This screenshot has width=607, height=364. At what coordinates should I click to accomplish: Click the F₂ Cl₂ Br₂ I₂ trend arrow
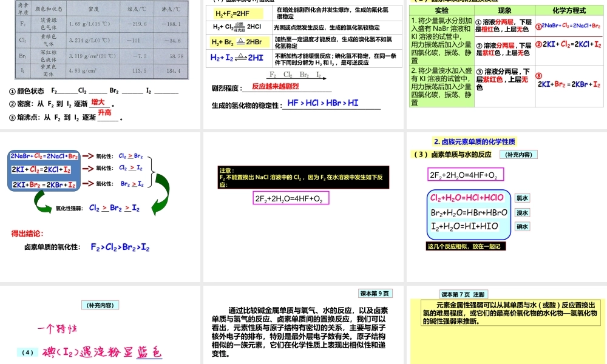click(x=295, y=78)
